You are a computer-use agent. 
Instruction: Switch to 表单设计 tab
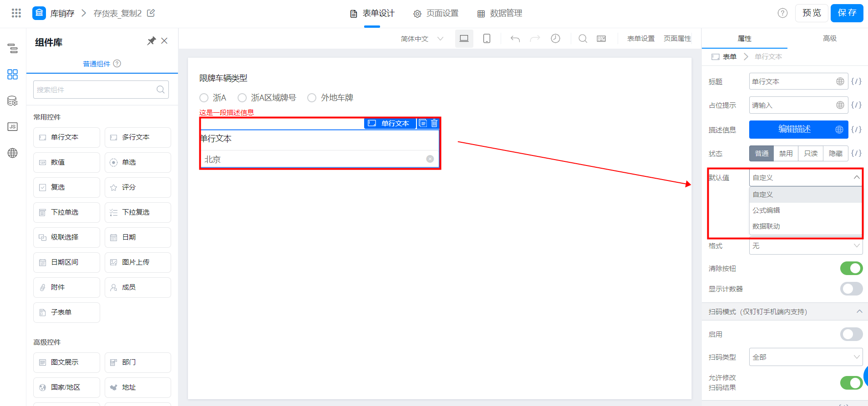372,14
